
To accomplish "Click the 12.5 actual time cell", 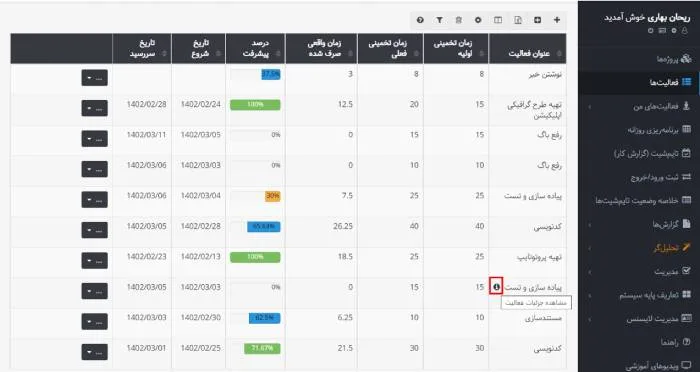I will [x=346, y=104].
